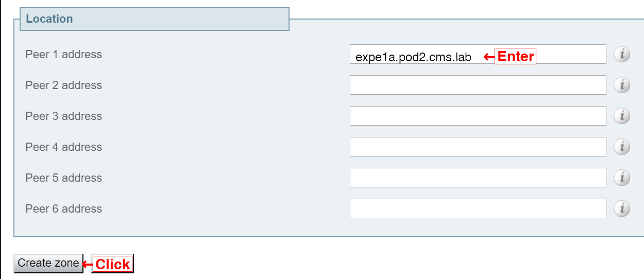Click the Peer 1 address label
The image size is (644, 279).
(x=63, y=55)
